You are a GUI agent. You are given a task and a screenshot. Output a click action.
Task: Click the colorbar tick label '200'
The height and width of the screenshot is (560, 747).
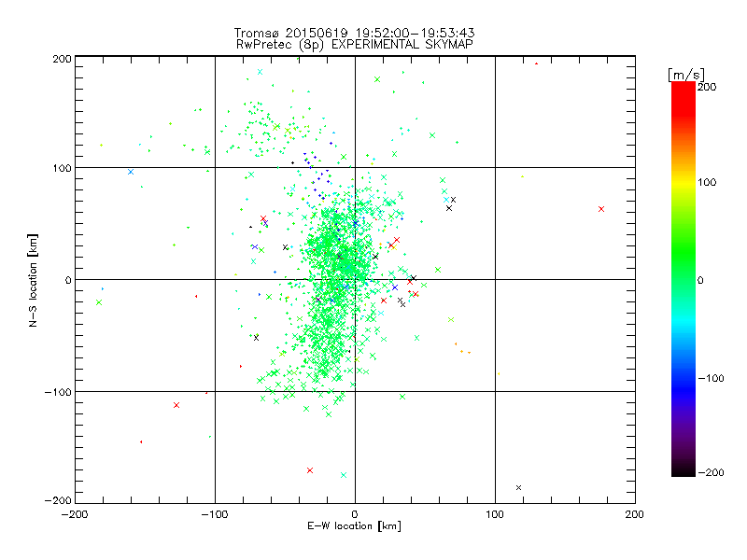707,87
